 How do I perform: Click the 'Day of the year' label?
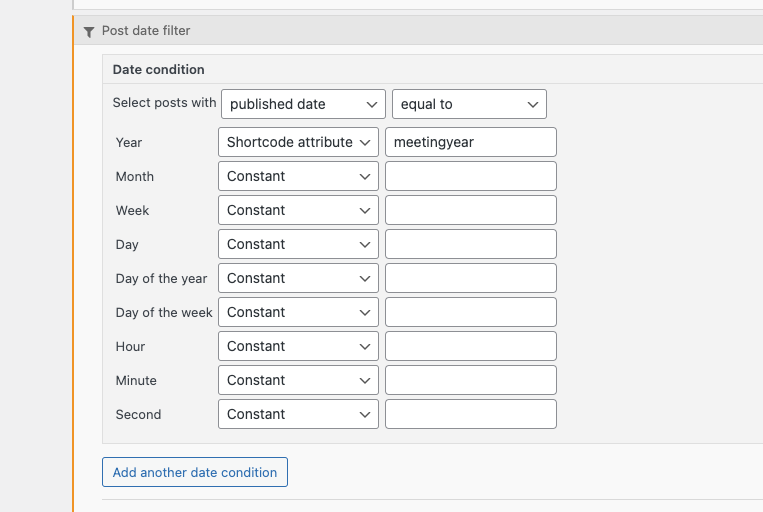[x=162, y=279]
